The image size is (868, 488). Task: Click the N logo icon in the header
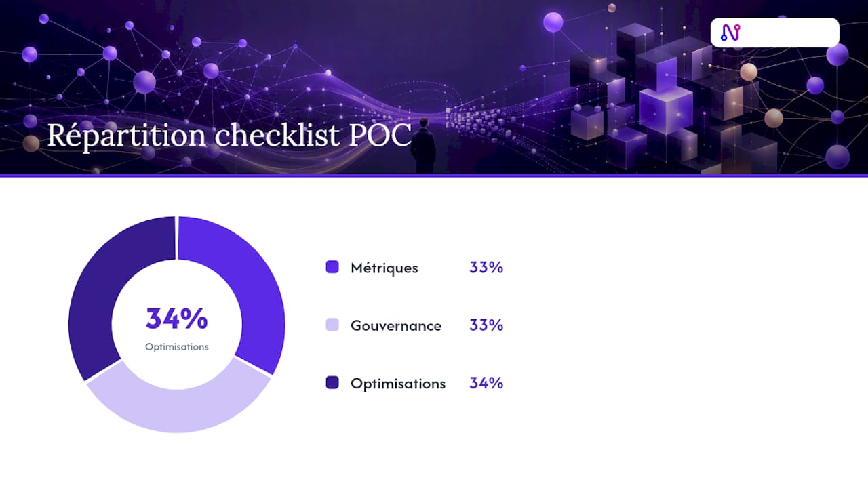(x=730, y=33)
